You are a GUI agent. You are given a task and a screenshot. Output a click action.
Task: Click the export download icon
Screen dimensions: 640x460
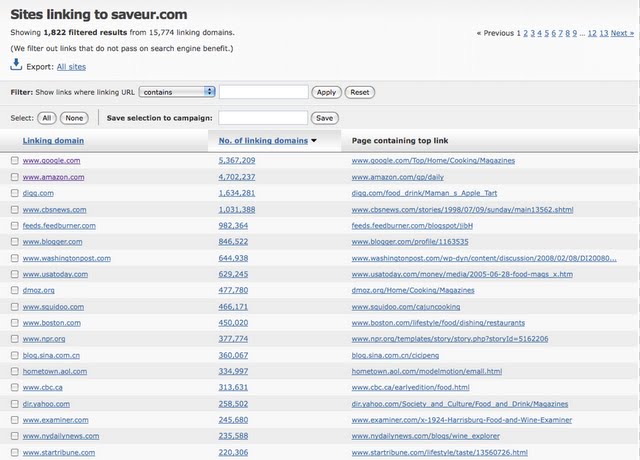tap(16, 64)
